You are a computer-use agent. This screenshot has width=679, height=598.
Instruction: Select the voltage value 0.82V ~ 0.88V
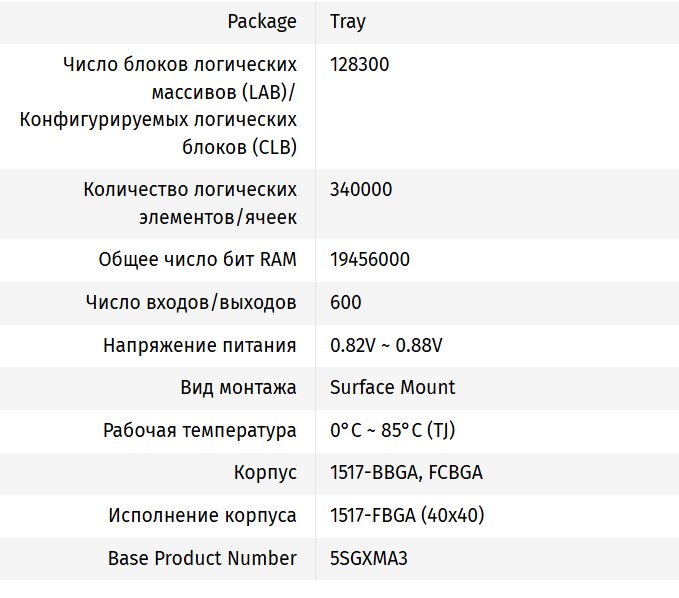(386, 345)
